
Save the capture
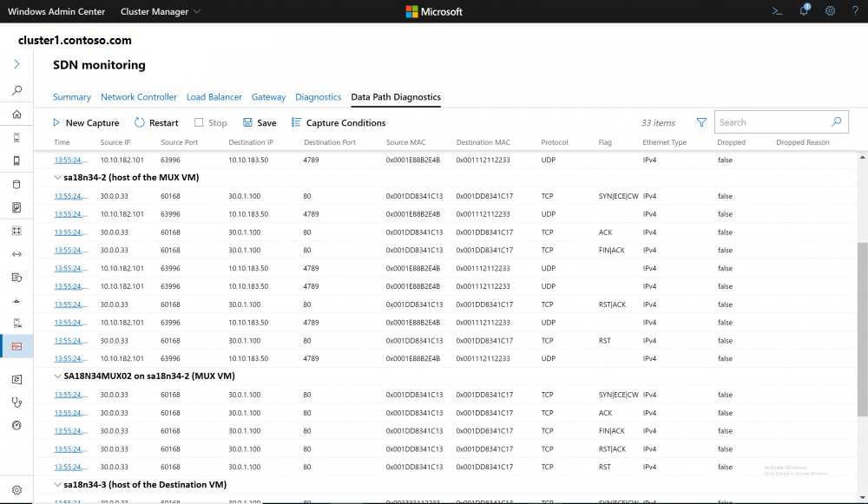[260, 123]
